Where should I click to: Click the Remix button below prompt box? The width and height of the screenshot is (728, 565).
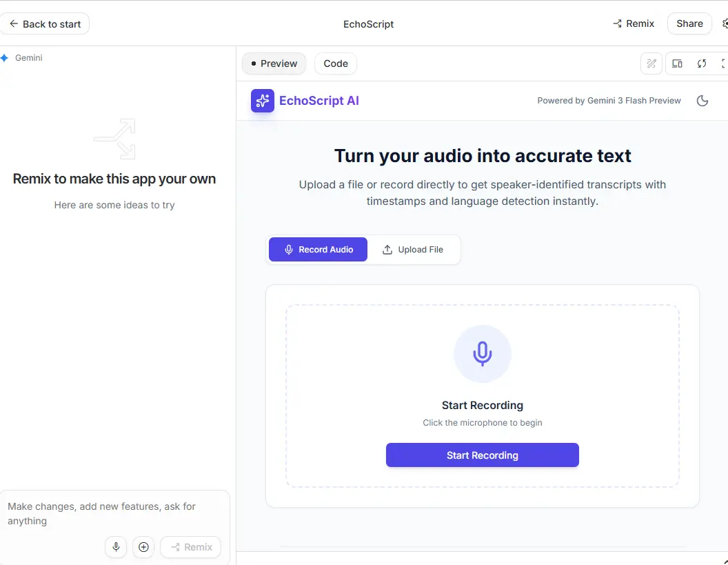pos(190,547)
